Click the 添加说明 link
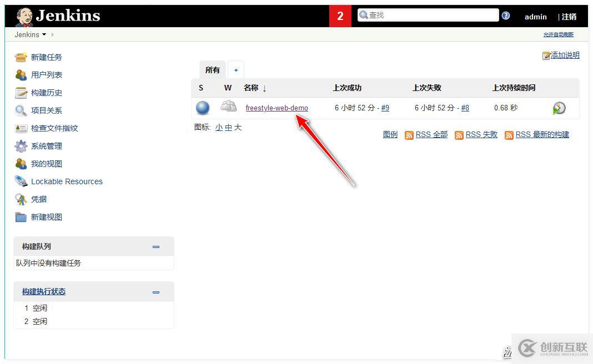Viewport: 593px width, 364px height. pyautogui.click(x=565, y=55)
